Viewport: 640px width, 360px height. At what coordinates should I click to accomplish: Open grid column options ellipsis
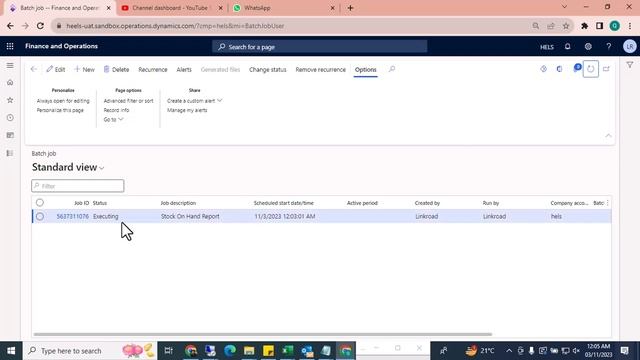[x=608, y=203]
